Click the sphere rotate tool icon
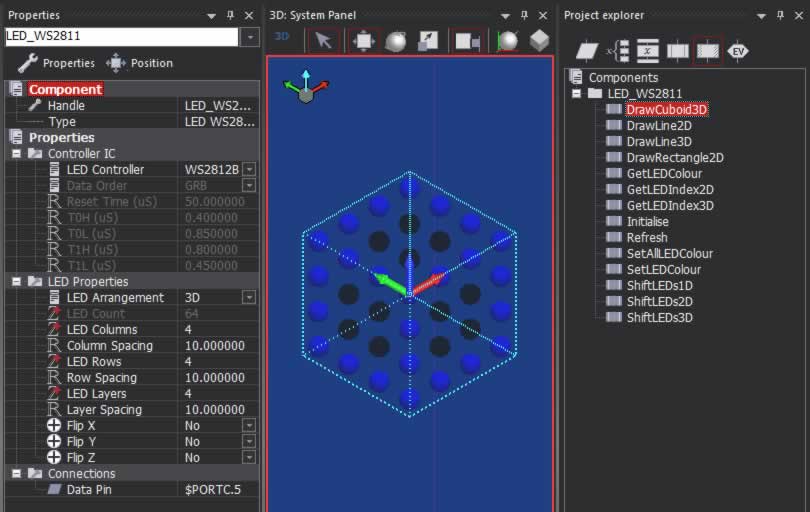The height and width of the screenshot is (512, 810). [x=395, y=41]
